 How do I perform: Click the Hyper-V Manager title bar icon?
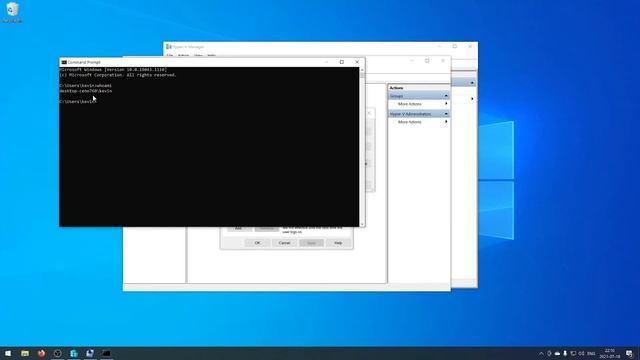[x=169, y=47]
